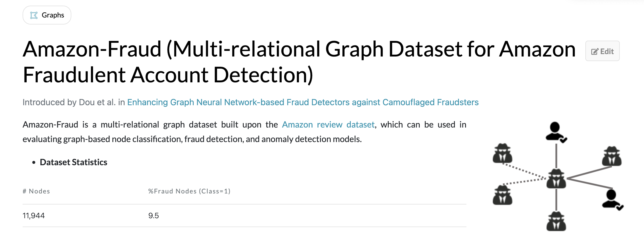Click the Edit button

click(x=602, y=51)
